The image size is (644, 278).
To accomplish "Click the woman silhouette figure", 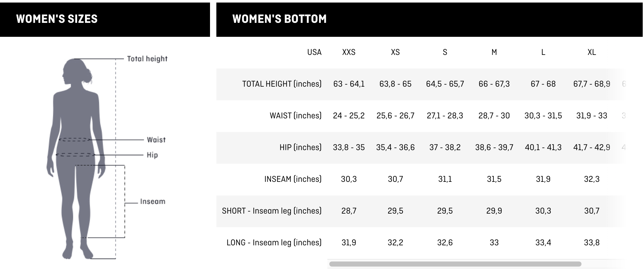I will click(x=76, y=159).
